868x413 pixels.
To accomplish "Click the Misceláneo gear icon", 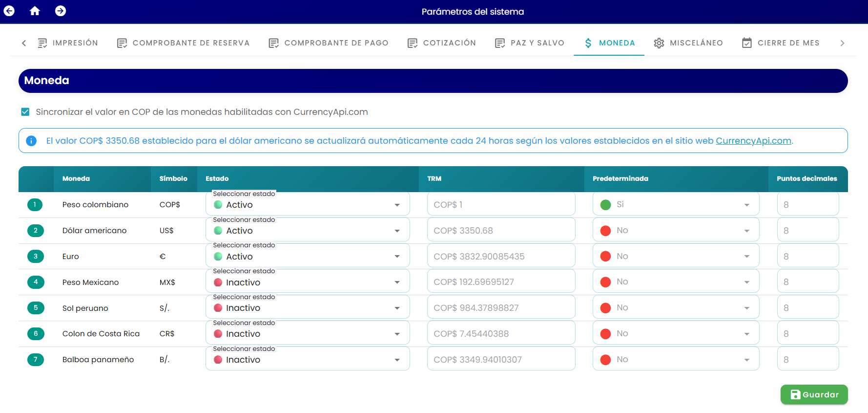I will tap(659, 43).
